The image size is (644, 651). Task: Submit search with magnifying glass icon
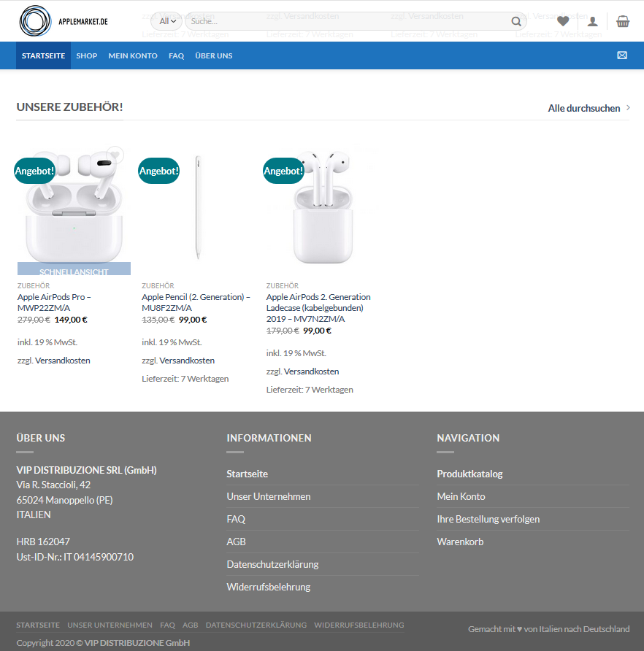point(516,21)
